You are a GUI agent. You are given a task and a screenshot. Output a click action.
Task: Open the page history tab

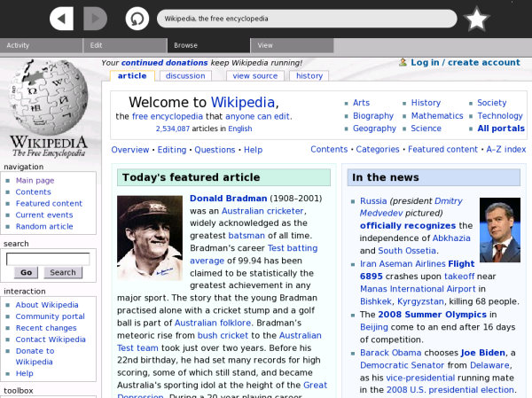pyautogui.click(x=309, y=76)
